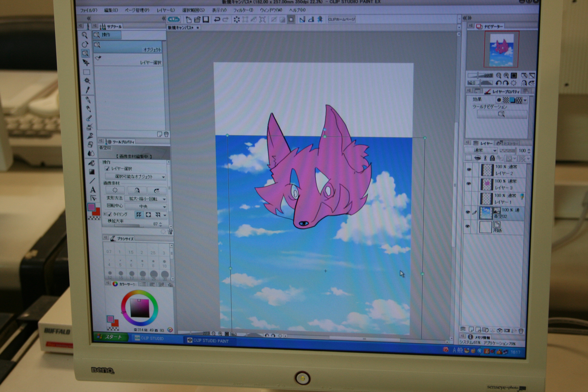Select the Brush tool in toolbox

pos(89,118)
